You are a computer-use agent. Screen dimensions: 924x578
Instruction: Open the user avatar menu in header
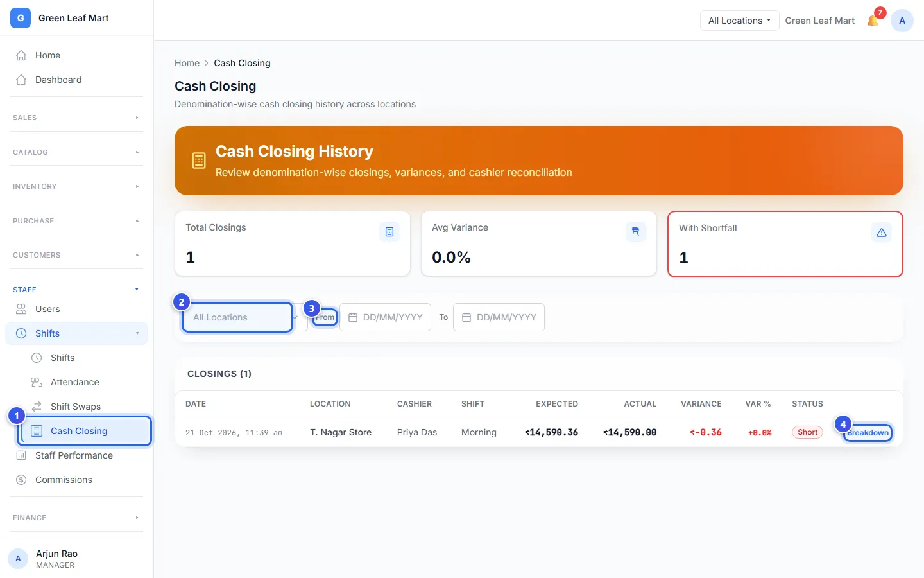pyautogui.click(x=902, y=21)
